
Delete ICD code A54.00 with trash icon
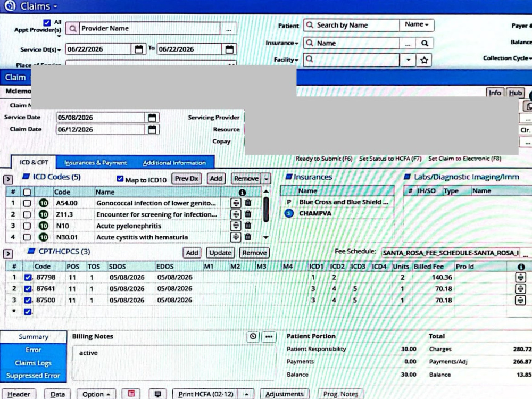coord(248,203)
